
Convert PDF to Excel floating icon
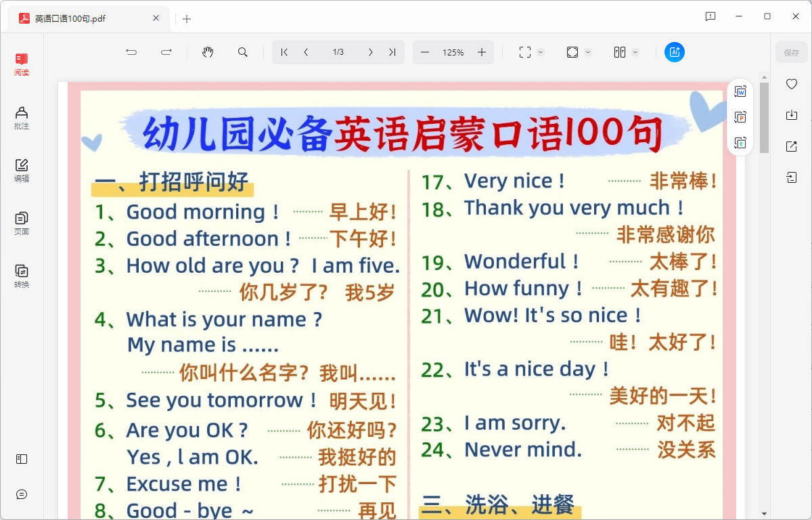click(740, 143)
